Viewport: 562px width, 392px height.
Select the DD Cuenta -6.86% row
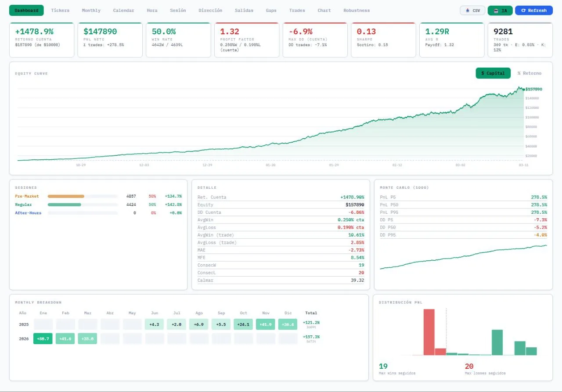[x=281, y=212]
